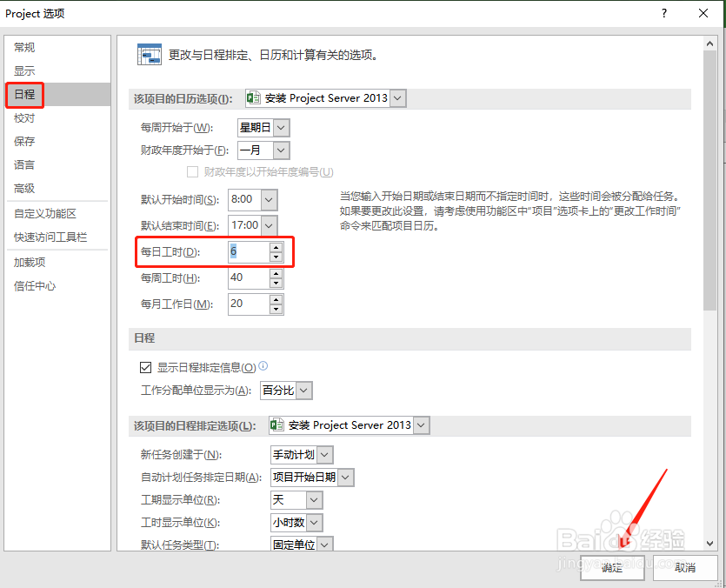The width and height of the screenshot is (726, 588).
Task: Click the scrollbar down arrow
Action: tap(709, 543)
